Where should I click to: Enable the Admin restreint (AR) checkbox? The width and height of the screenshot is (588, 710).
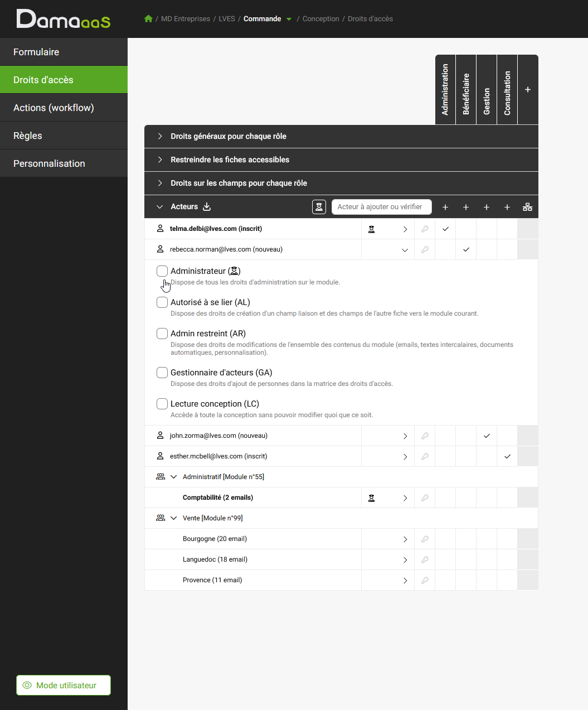click(x=162, y=334)
